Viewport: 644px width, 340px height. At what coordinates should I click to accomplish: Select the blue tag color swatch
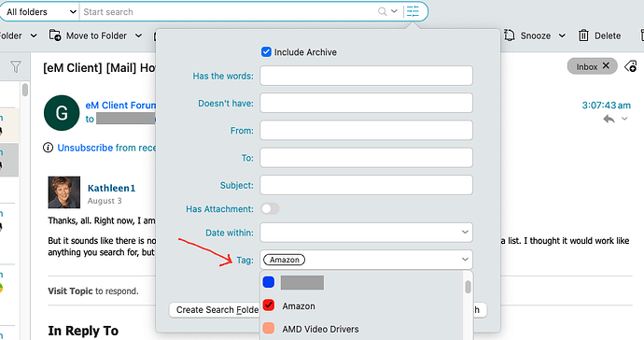[269, 282]
